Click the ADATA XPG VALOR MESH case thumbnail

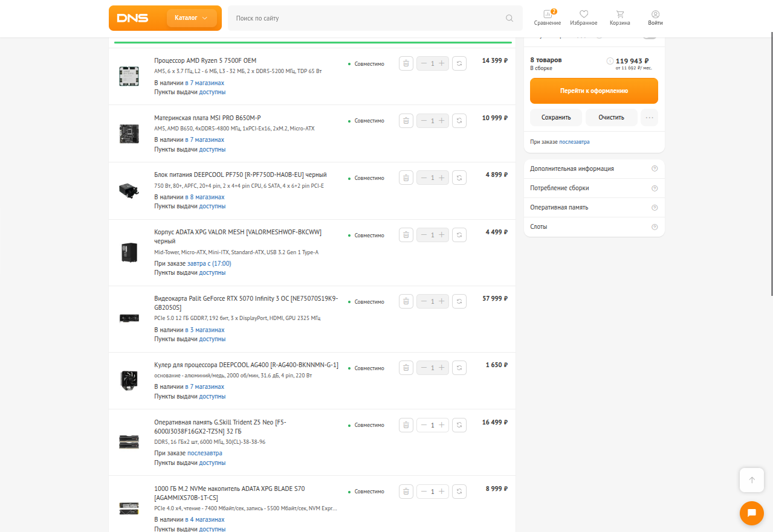[129, 252]
